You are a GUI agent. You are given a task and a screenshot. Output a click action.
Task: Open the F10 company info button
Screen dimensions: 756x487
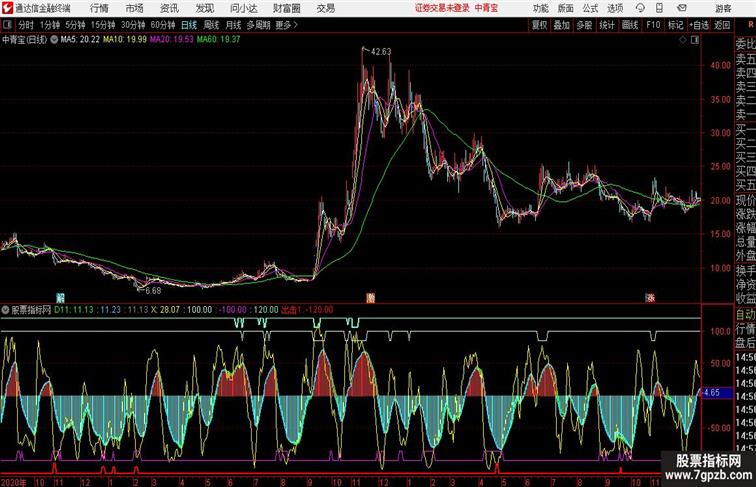(x=653, y=25)
